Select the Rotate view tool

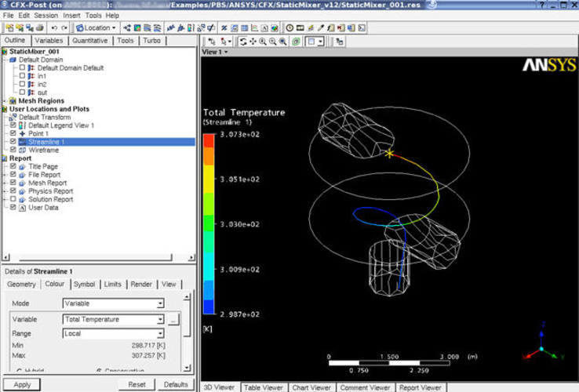coord(242,42)
